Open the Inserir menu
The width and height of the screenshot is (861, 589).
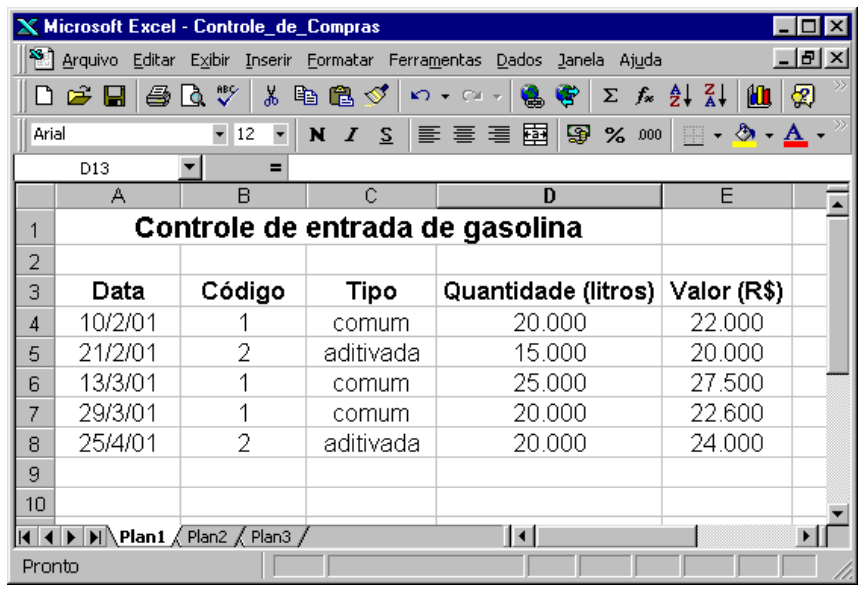pyautogui.click(x=269, y=60)
